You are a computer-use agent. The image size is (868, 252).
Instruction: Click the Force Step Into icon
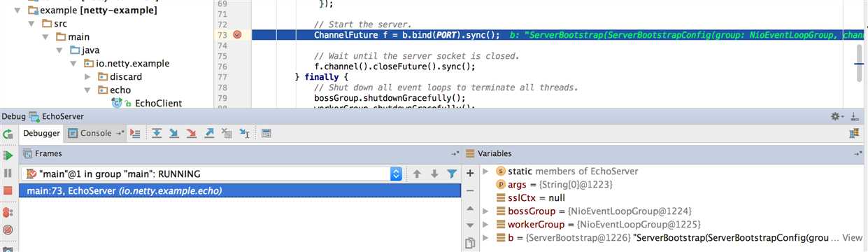tap(191, 133)
